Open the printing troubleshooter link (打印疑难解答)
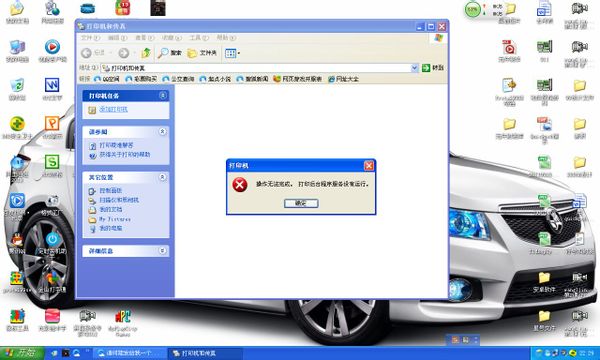Screen dimensions: 600x360 pyautogui.click(x=116, y=145)
